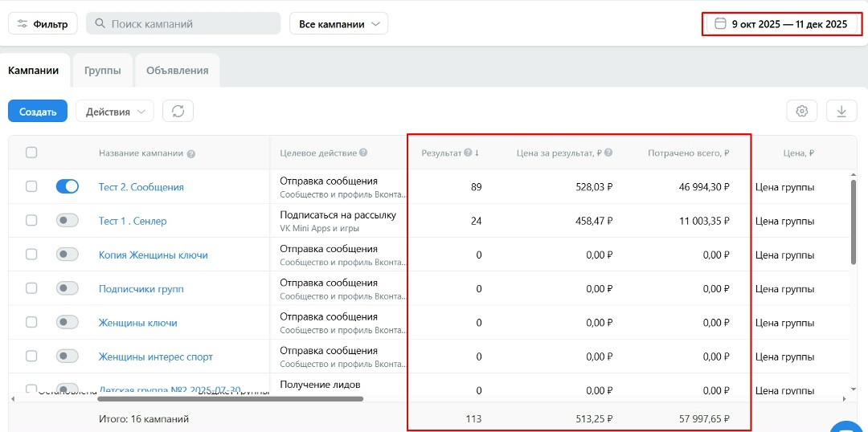Screen dimensions: 868x432
Task: Click the help icon beside Целевое действие
Action: point(364,153)
